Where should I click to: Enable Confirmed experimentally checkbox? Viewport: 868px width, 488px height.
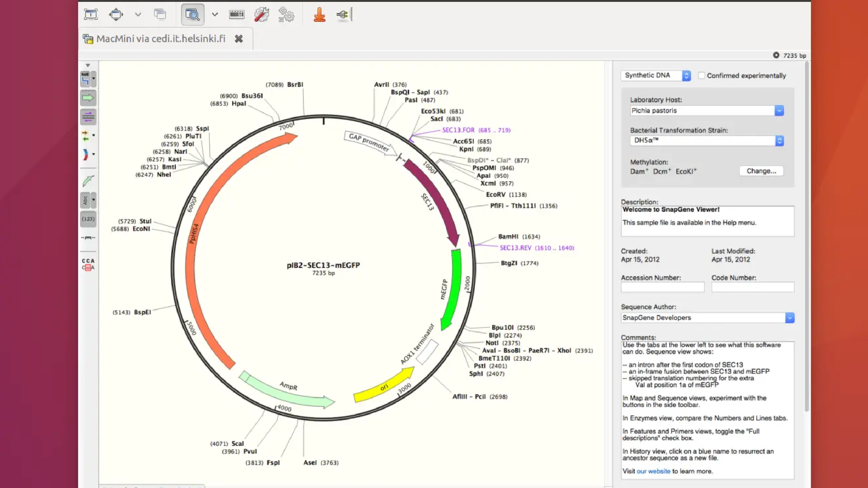click(702, 75)
